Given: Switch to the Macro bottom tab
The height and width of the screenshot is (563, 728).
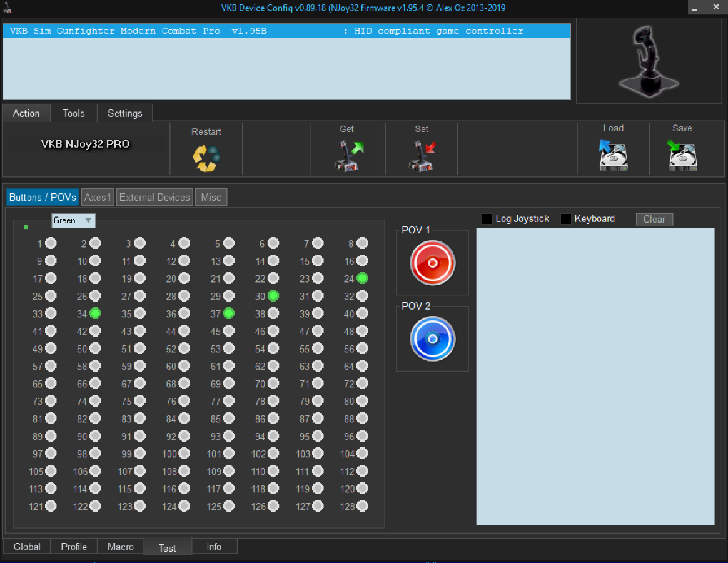Looking at the screenshot, I should coord(121,547).
